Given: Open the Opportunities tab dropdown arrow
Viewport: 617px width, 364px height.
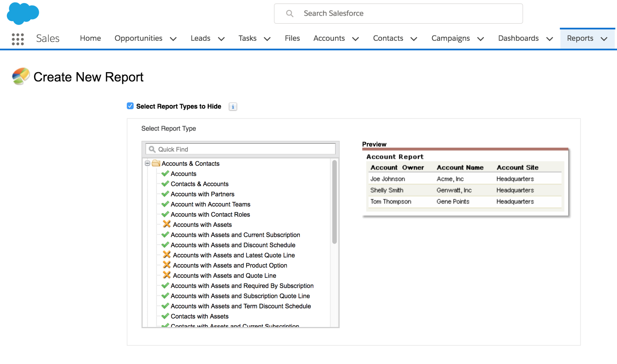Looking at the screenshot, I should pos(173,39).
